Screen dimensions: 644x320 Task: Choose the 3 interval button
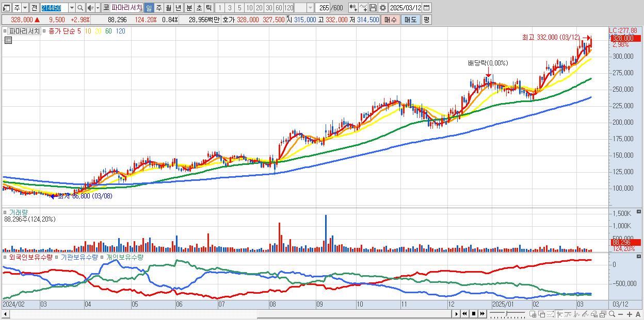pyautogui.click(x=230, y=8)
